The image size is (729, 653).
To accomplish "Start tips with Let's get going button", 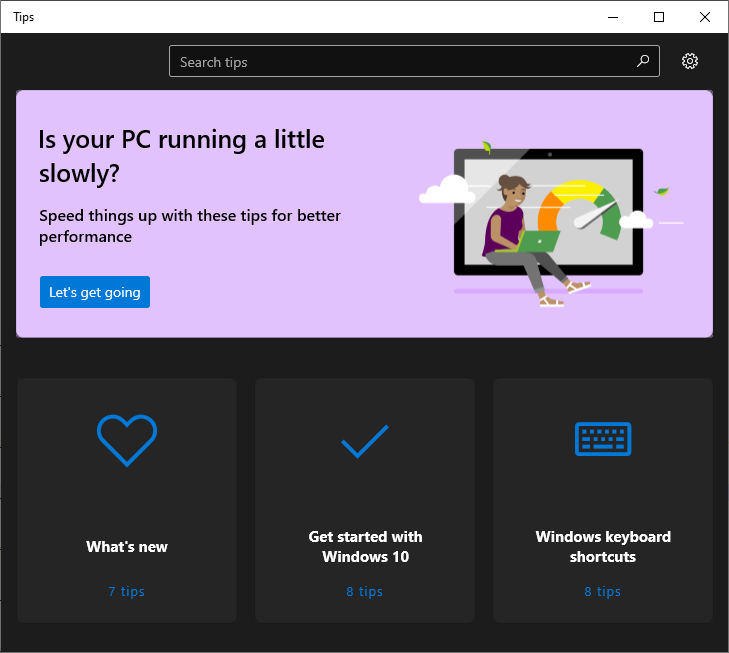I will point(95,292).
